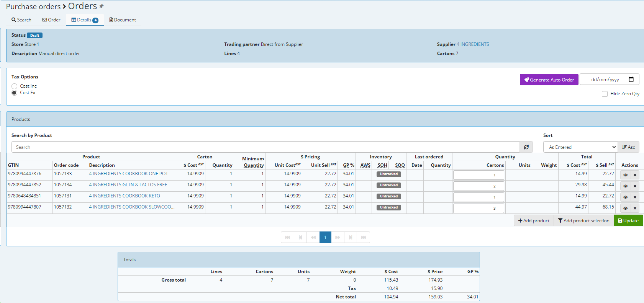The height and width of the screenshot is (303, 644).
Task: Click cartons quantity field for ONE POT
Action: coord(478,175)
